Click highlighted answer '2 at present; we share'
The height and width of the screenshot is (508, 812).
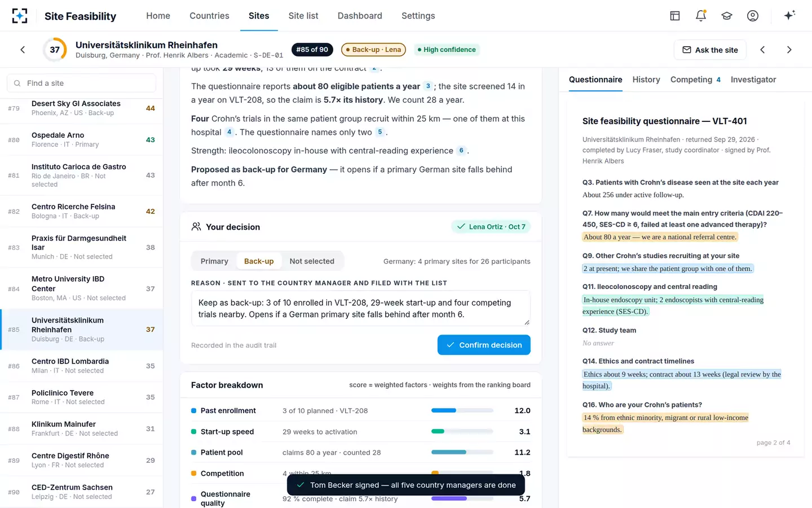click(x=668, y=269)
